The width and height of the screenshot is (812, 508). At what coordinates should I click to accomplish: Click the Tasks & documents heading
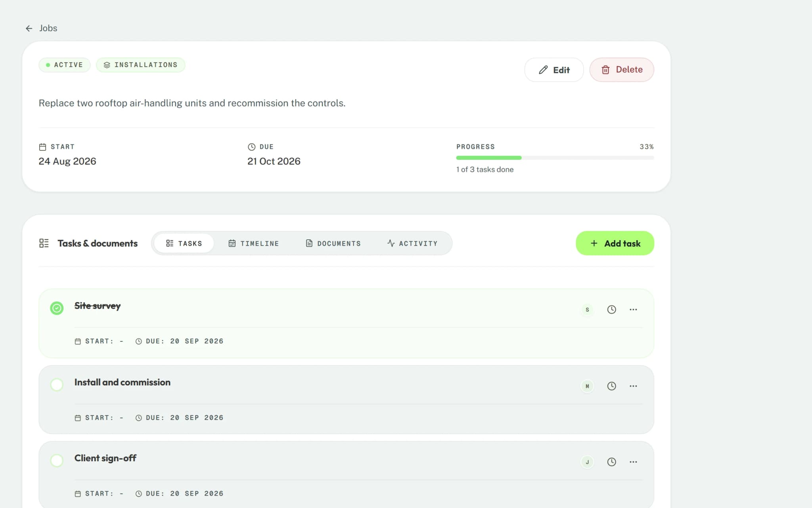pyautogui.click(x=98, y=243)
